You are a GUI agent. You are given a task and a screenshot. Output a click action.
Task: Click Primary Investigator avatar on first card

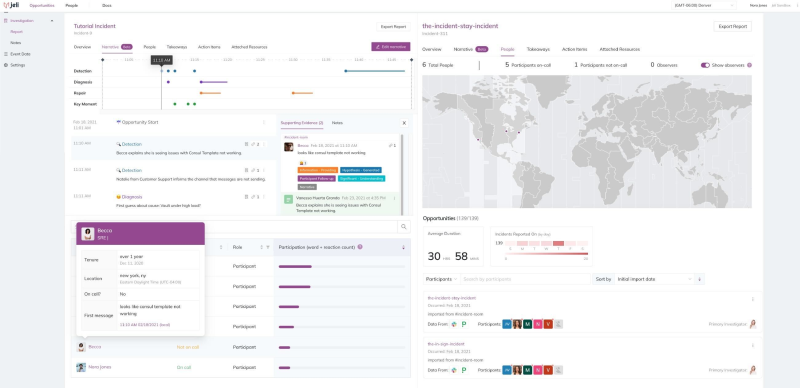tap(753, 324)
